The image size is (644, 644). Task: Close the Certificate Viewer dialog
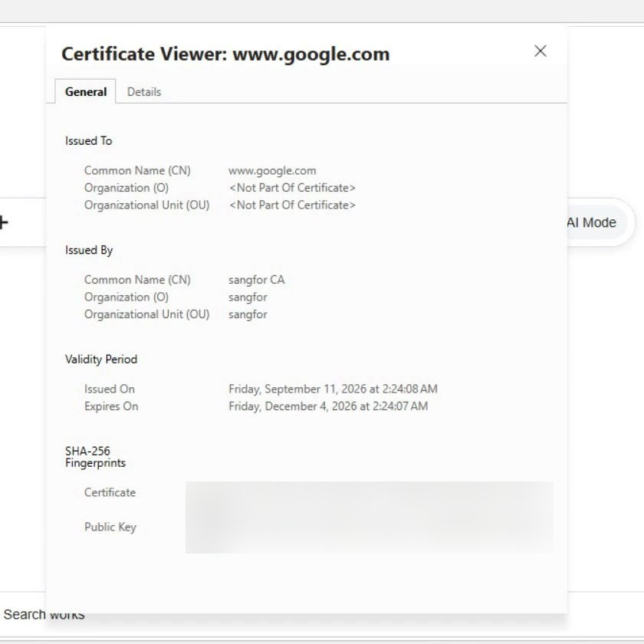[x=540, y=51]
